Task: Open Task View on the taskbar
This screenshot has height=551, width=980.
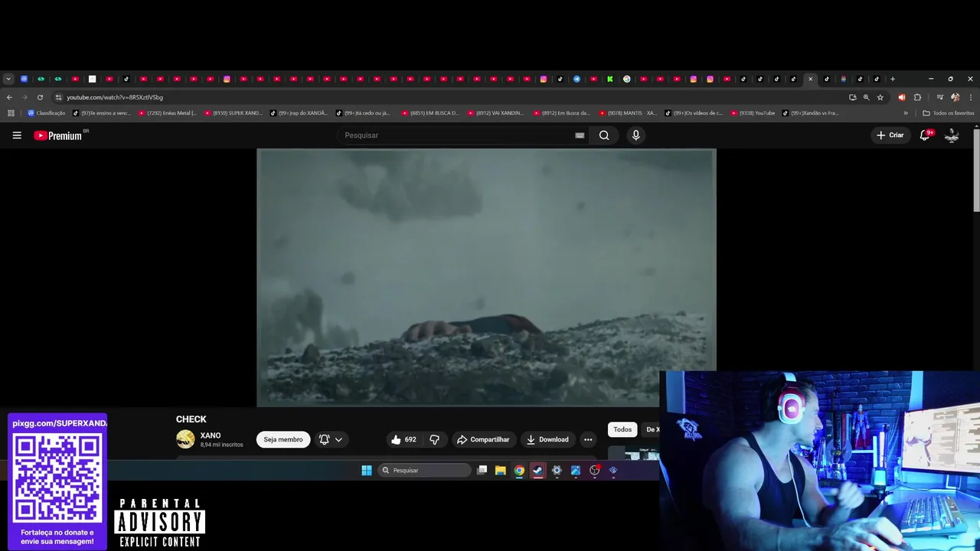Action: click(482, 471)
